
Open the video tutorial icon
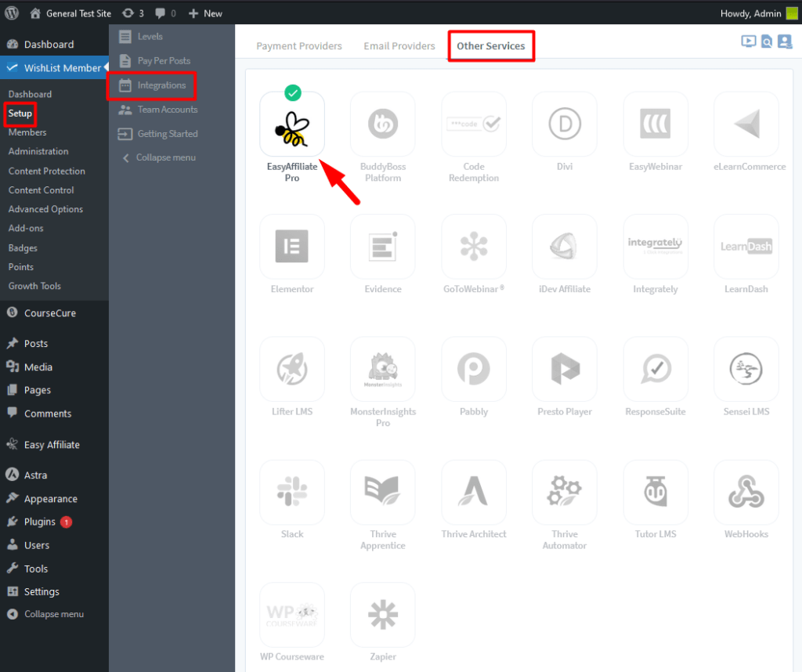click(748, 42)
